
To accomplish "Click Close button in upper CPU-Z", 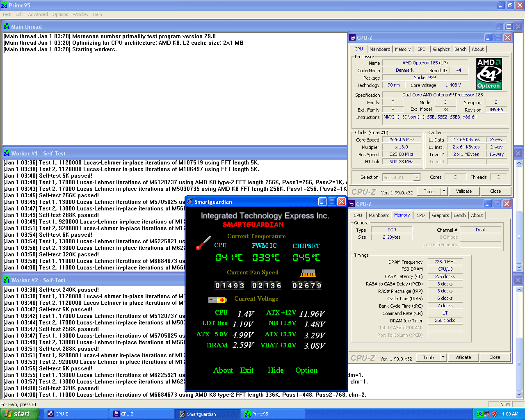I will (x=495, y=191).
